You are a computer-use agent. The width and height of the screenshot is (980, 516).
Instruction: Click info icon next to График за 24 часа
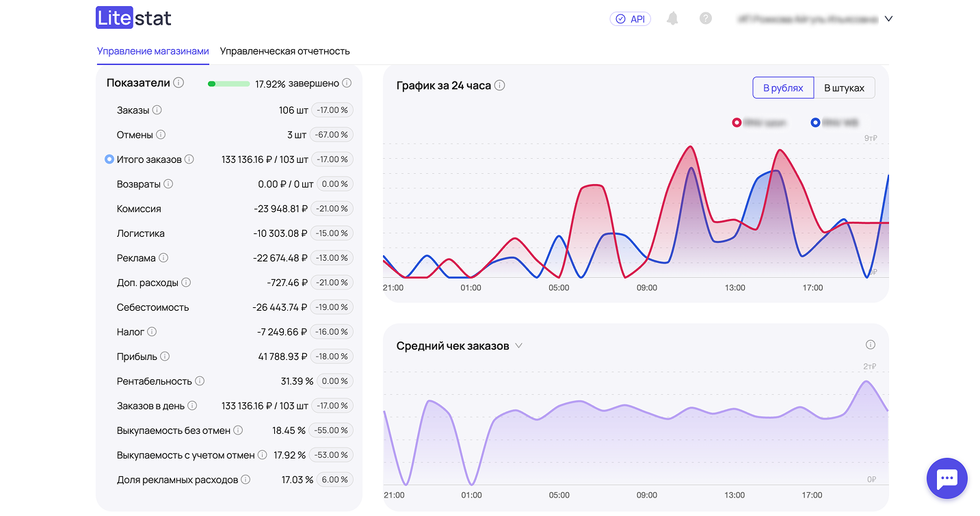[x=500, y=86]
